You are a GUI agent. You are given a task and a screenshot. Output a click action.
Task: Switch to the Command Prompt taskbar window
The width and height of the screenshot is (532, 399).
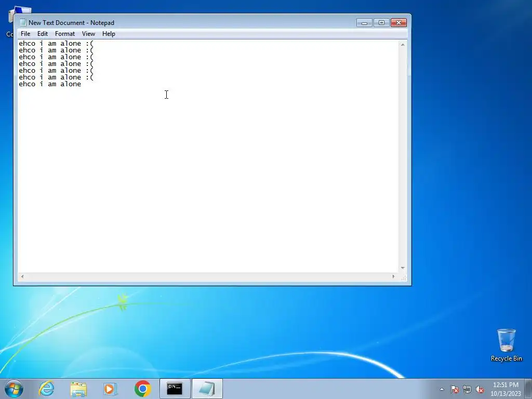(175, 389)
